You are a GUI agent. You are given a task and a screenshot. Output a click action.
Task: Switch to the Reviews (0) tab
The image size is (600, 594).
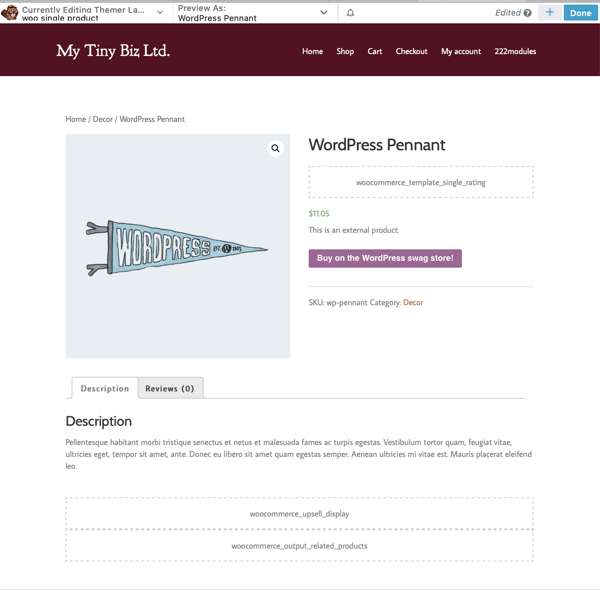(x=170, y=388)
